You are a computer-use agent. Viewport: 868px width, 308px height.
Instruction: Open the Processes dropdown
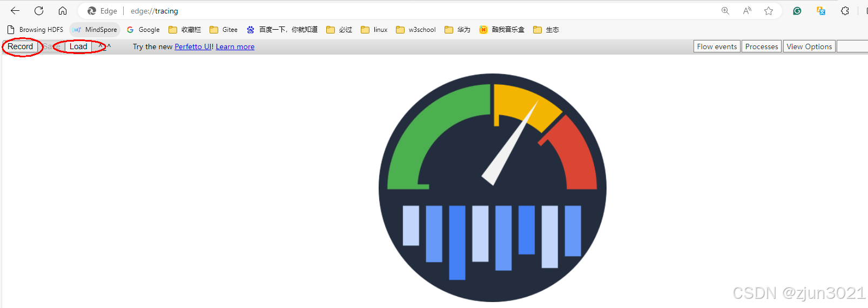pyautogui.click(x=762, y=46)
